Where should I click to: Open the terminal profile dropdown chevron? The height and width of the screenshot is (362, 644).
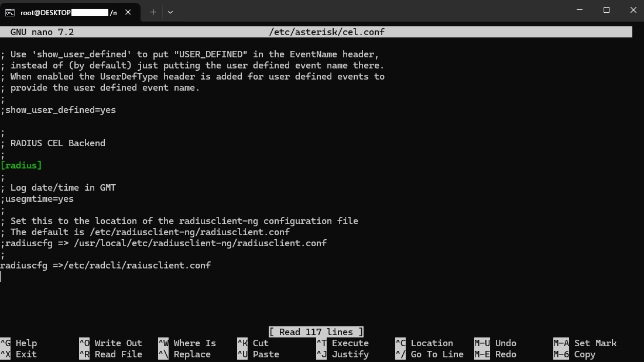[170, 12]
